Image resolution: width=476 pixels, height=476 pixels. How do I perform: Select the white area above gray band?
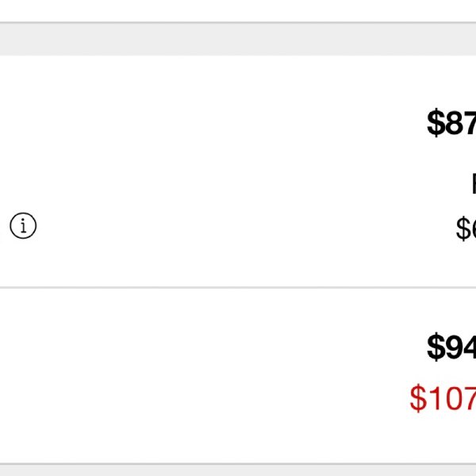[x=238, y=10]
